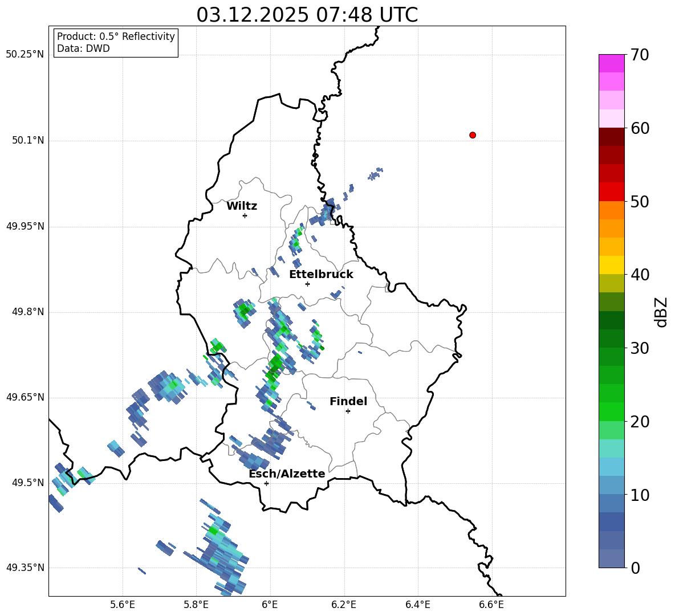
Task: Click the 20 colorbar tick label
Action: (x=640, y=422)
